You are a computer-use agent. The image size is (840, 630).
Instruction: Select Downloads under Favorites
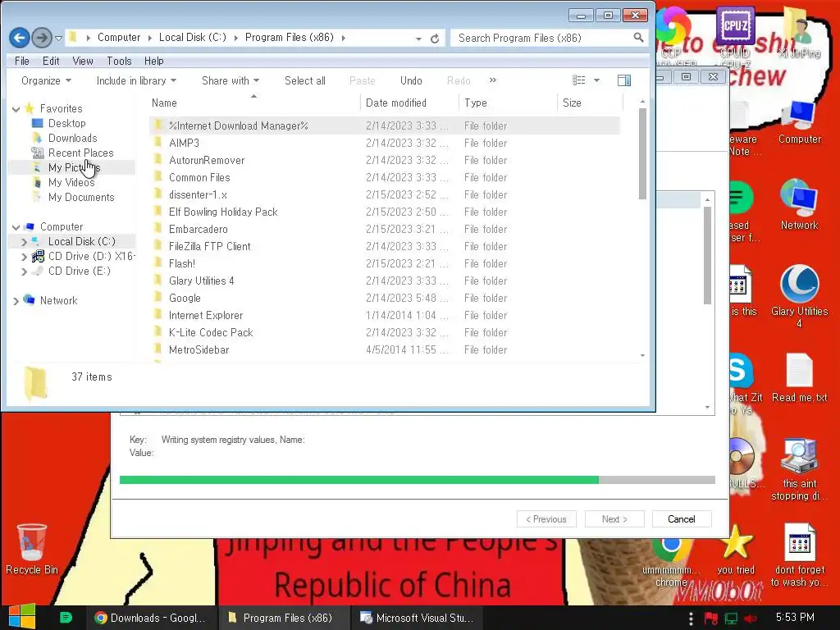72,138
